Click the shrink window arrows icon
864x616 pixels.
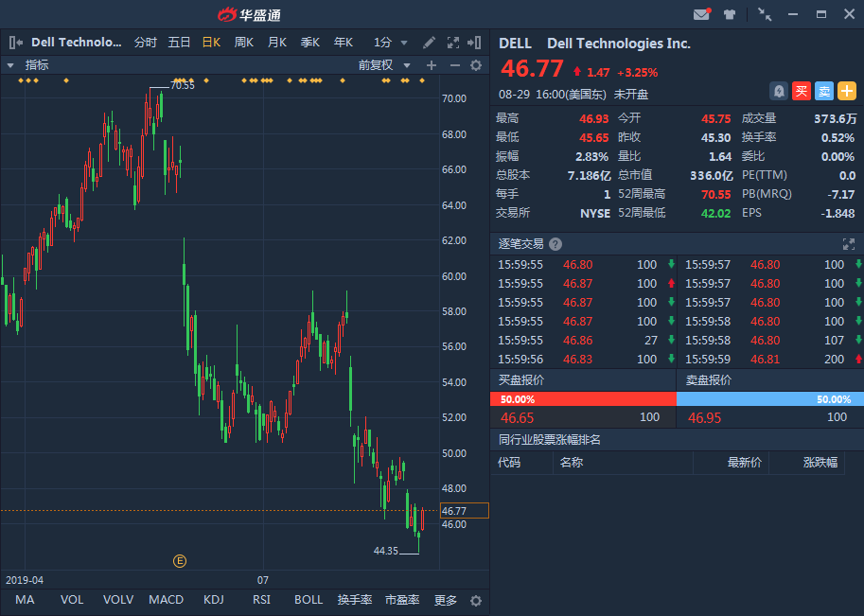765,14
